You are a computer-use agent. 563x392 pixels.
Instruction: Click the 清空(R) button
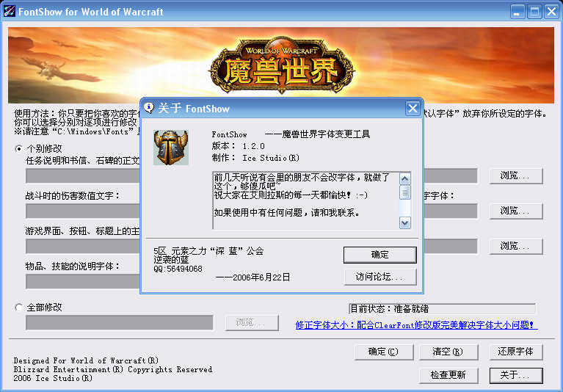(x=448, y=352)
